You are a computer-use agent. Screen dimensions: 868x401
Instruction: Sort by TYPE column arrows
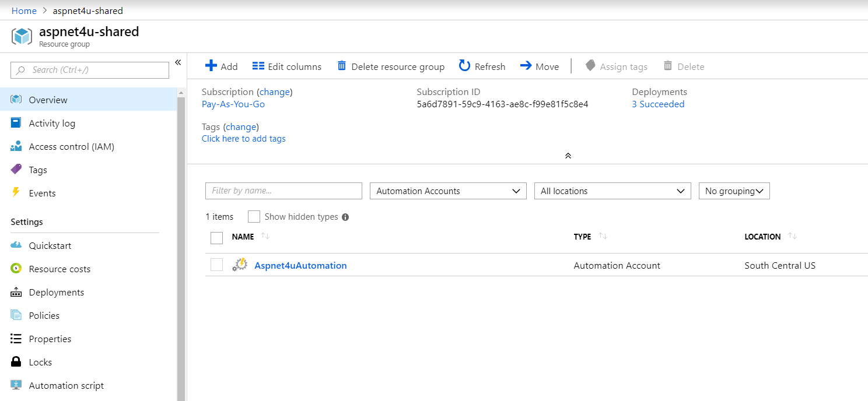(603, 236)
